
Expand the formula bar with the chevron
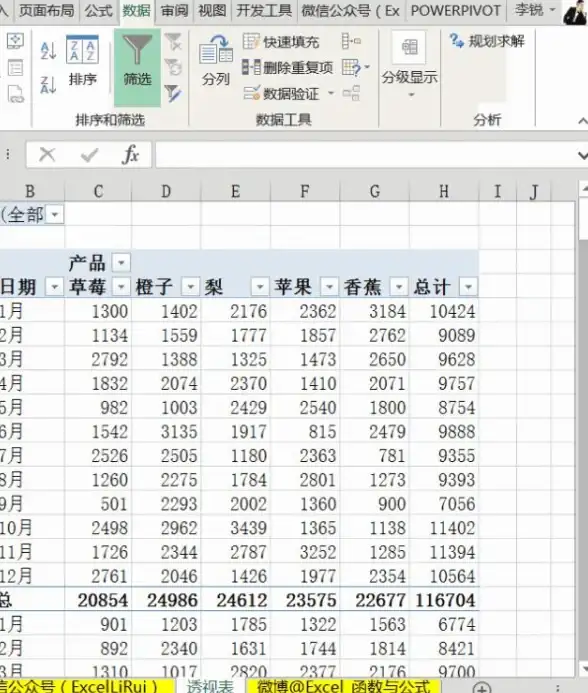coord(583,155)
